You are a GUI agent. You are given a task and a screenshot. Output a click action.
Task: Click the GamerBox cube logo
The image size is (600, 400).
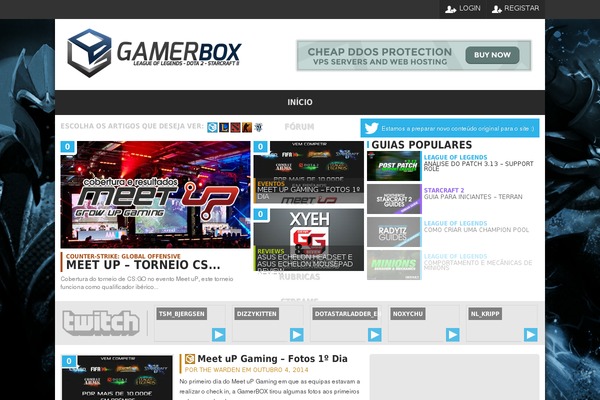click(x=89, y=53)
